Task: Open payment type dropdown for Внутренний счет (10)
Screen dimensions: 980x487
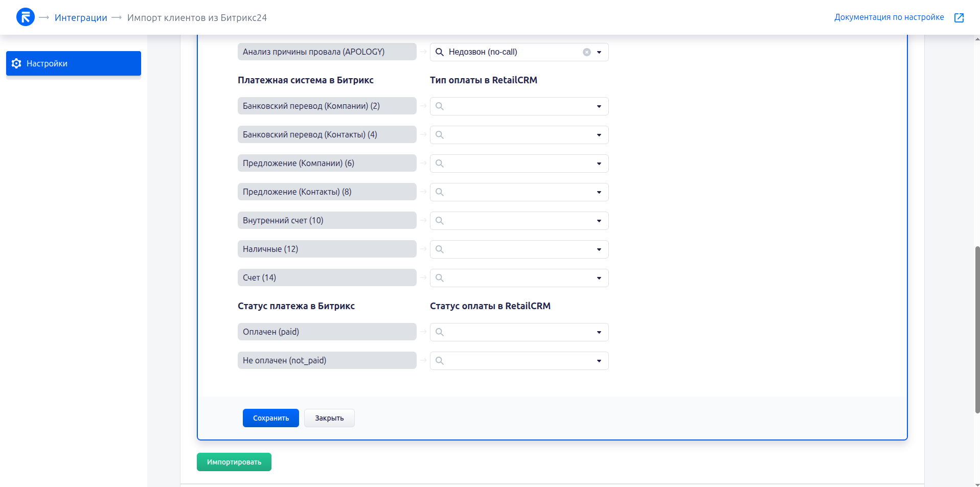Action: click(x=599, y=221)
